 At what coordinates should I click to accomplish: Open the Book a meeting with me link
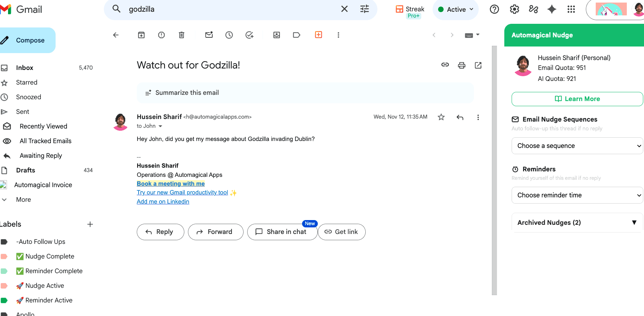click(170, 183)
